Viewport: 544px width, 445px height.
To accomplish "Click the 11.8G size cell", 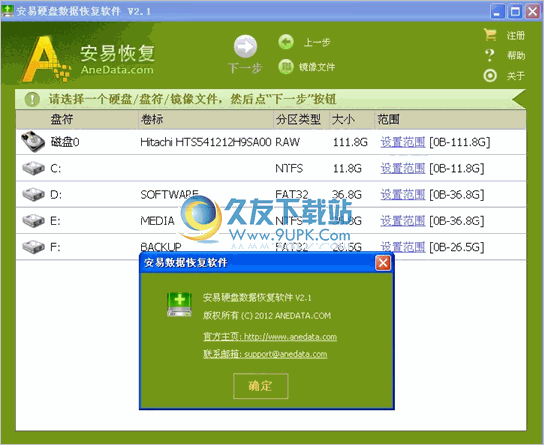I will click(x=347, y=169).
